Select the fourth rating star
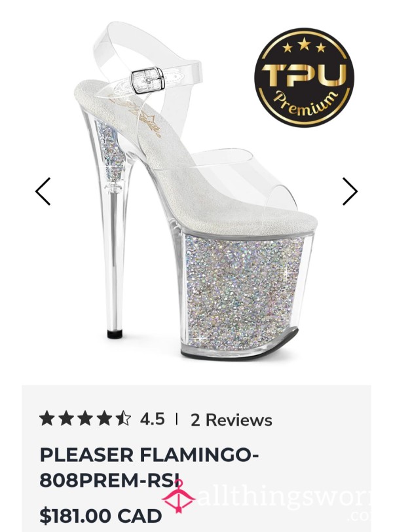 [103, 419]
